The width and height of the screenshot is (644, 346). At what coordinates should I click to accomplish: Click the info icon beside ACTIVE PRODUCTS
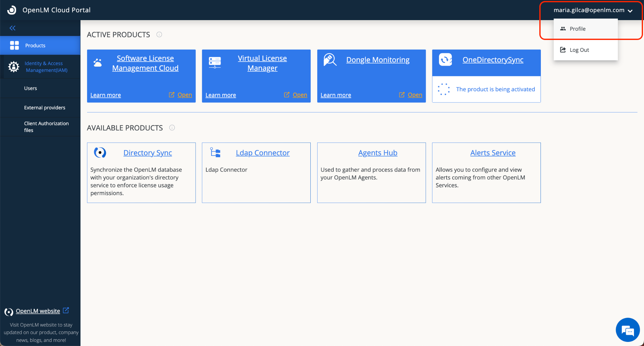click(x=159, y=35)
